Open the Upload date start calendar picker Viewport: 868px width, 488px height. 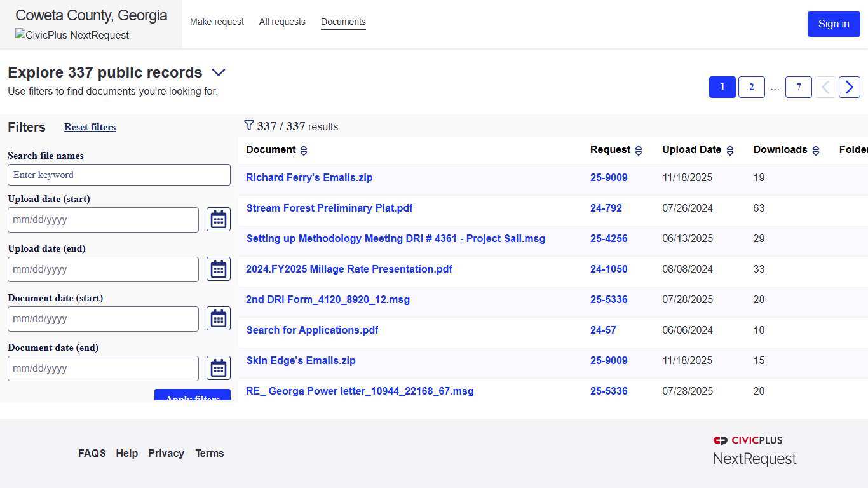point(218,219)
